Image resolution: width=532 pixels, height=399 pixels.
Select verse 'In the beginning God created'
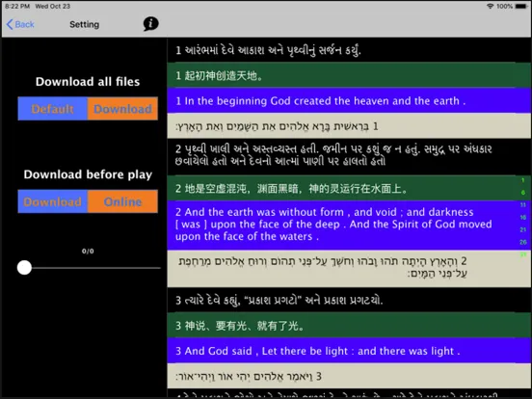(349, 101)
